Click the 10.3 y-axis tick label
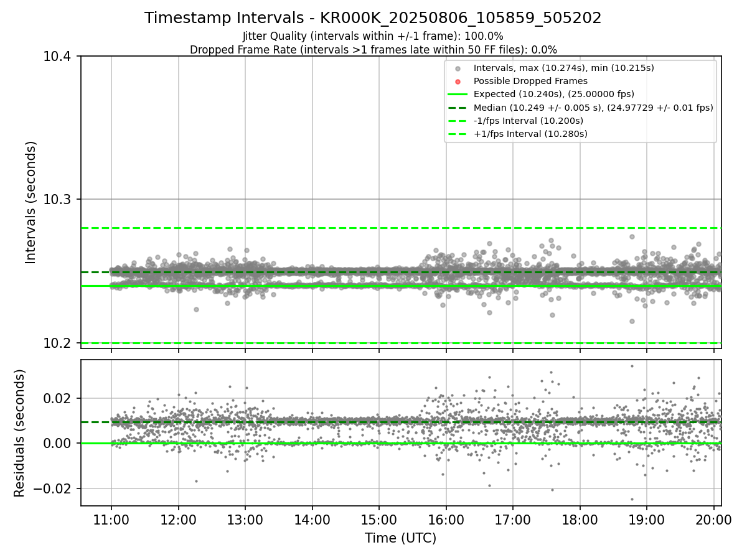This screenshot has width=747, height=560. [x=59, y=200]
